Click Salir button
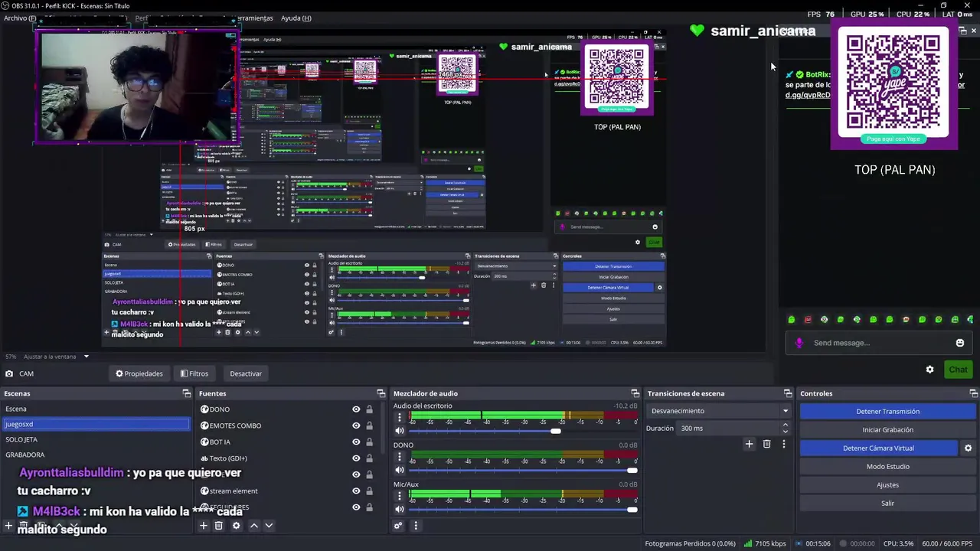Image resolution: width=980 pixels, height=551 pixels. (888, 504)
